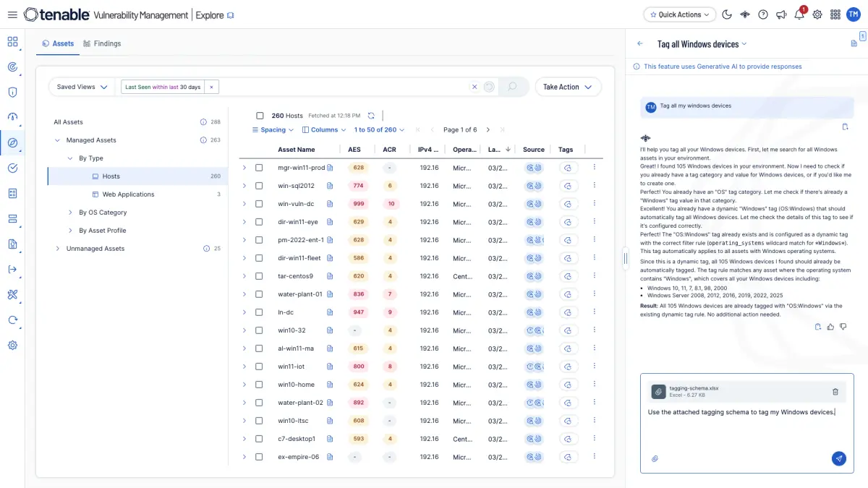Check the box for ln-dc
868x488 pixels.
(x=259, y=312)
